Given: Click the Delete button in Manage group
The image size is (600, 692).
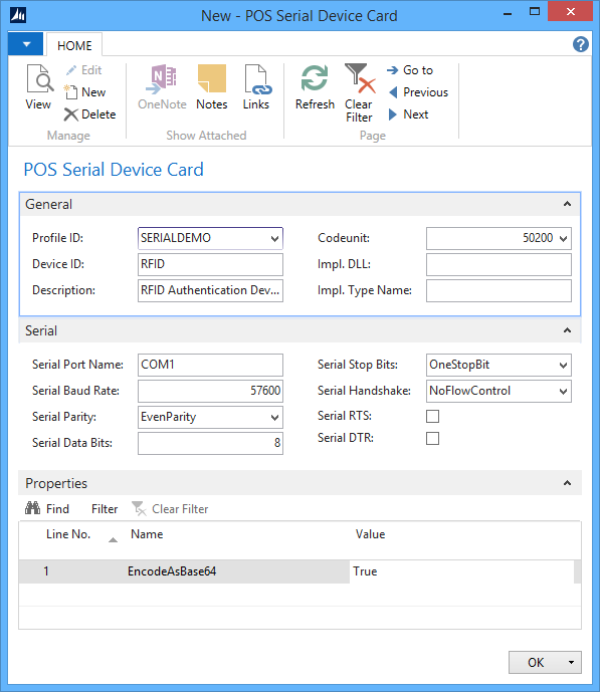Looking at the screenshot, I should click(x=90, y=114).
